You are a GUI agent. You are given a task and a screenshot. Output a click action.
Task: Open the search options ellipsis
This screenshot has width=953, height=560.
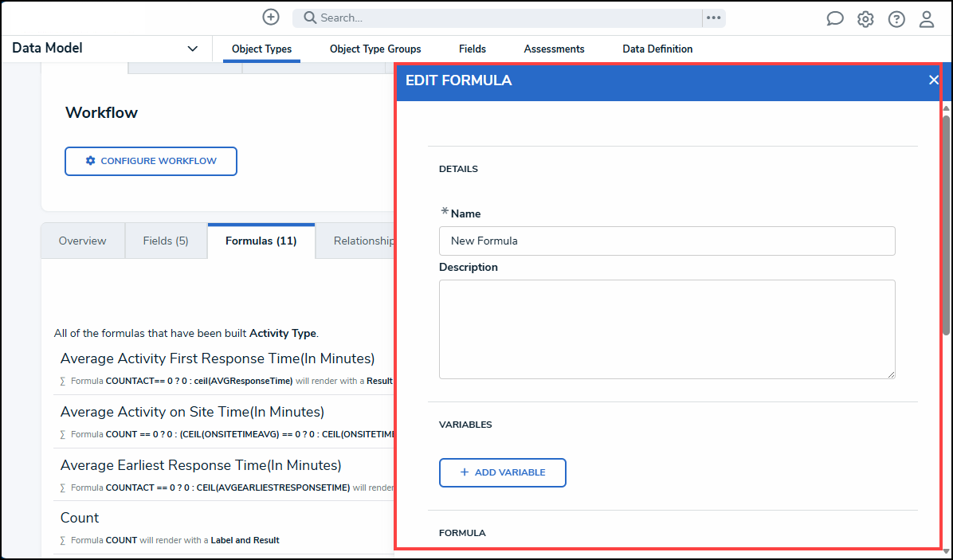click(713, 18)
